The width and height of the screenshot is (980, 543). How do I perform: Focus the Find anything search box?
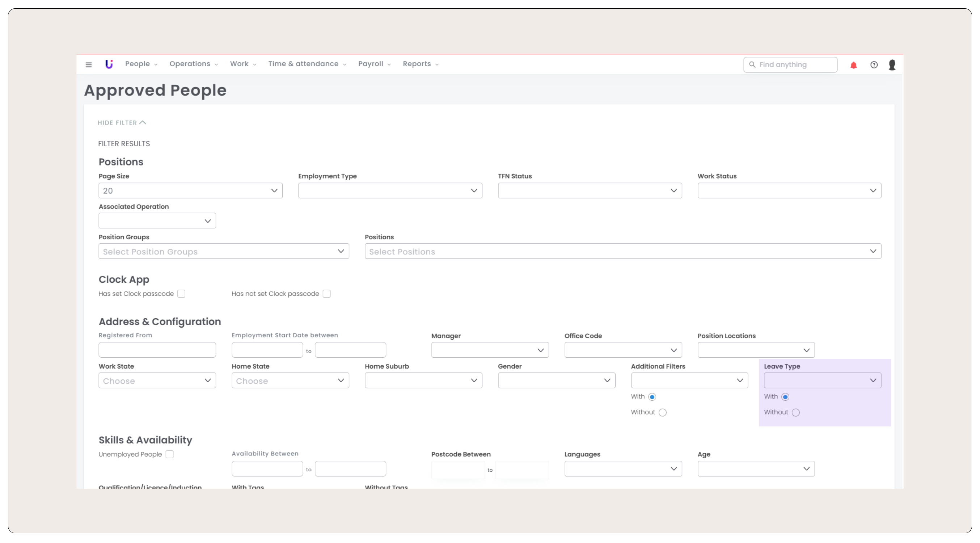(x=790, y=65)
